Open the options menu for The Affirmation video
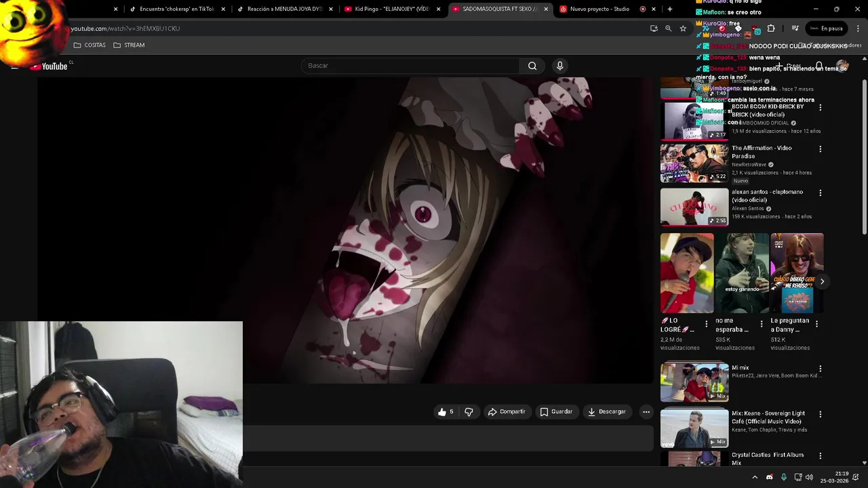 [x=820, y=149]
